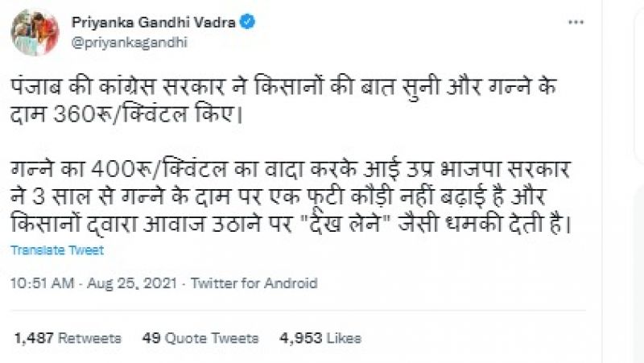
Task: Open Priyanka Gandhi Vadra's profile picture
Action: pyautogui.click(x=35, y=32)
